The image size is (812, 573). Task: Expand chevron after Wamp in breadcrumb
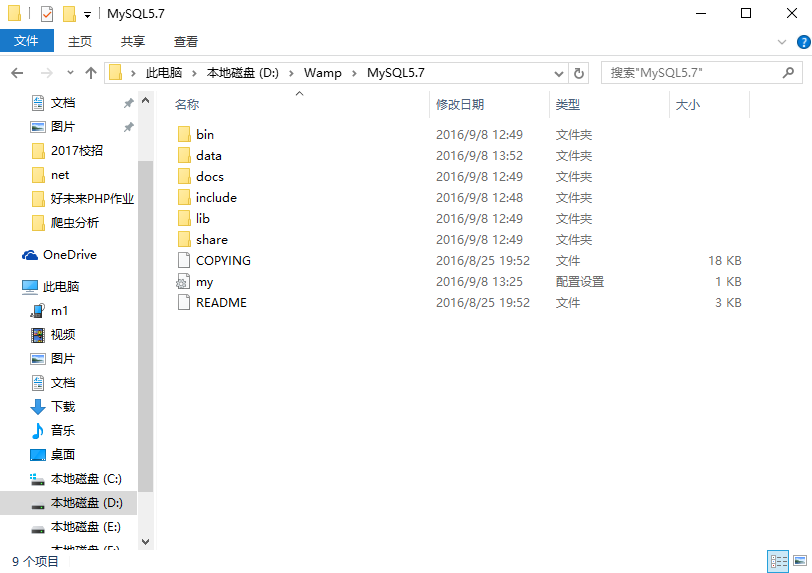pos(354,73)
